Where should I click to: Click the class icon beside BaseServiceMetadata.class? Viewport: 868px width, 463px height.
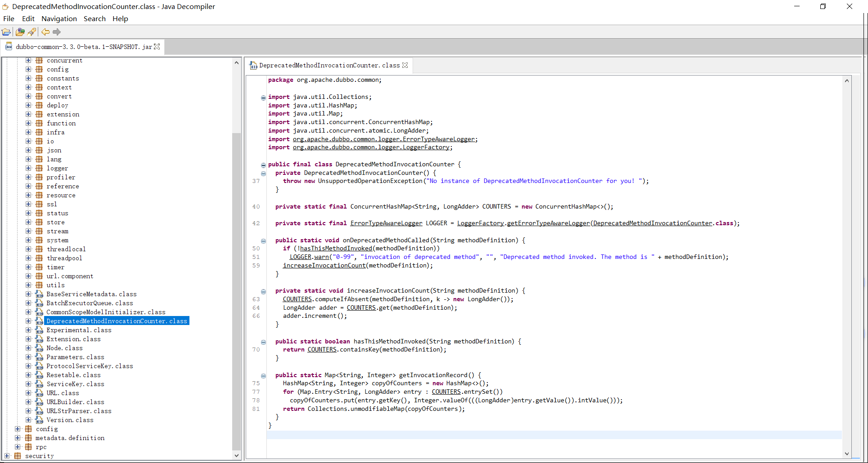(39, 294)
